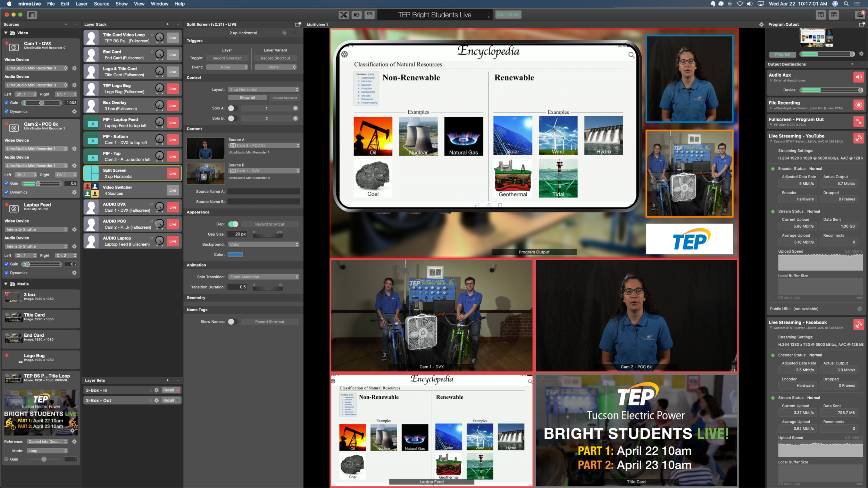Turn off the Gap toggle
The width and height of the screenshot is (868, 488).
pos(233,224)
